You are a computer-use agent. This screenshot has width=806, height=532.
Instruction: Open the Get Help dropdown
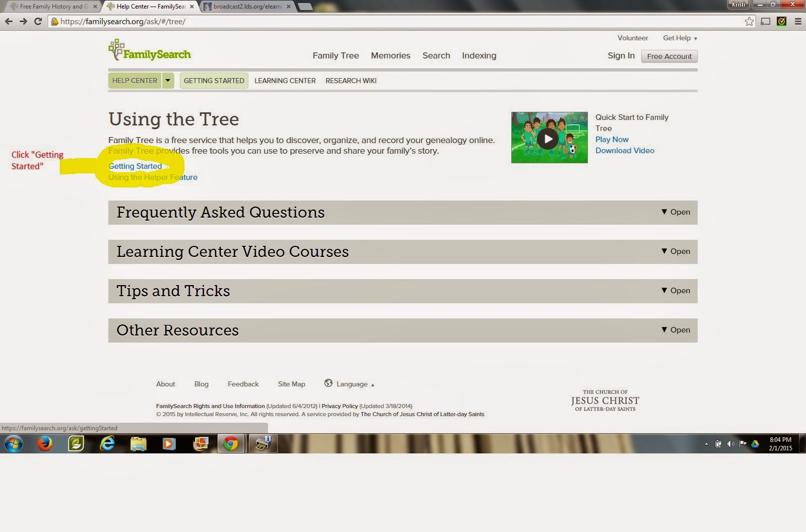[x=680, y=38]
